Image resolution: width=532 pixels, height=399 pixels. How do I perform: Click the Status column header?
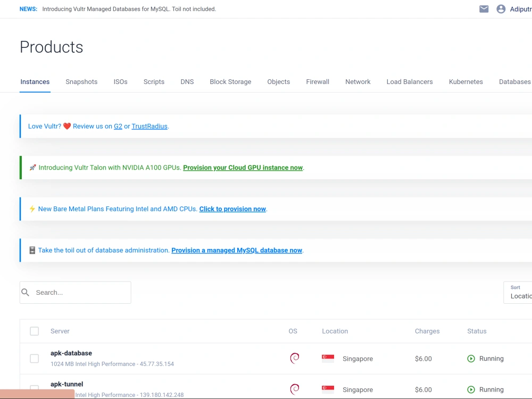pyautogui.click(x=477, y=331)
